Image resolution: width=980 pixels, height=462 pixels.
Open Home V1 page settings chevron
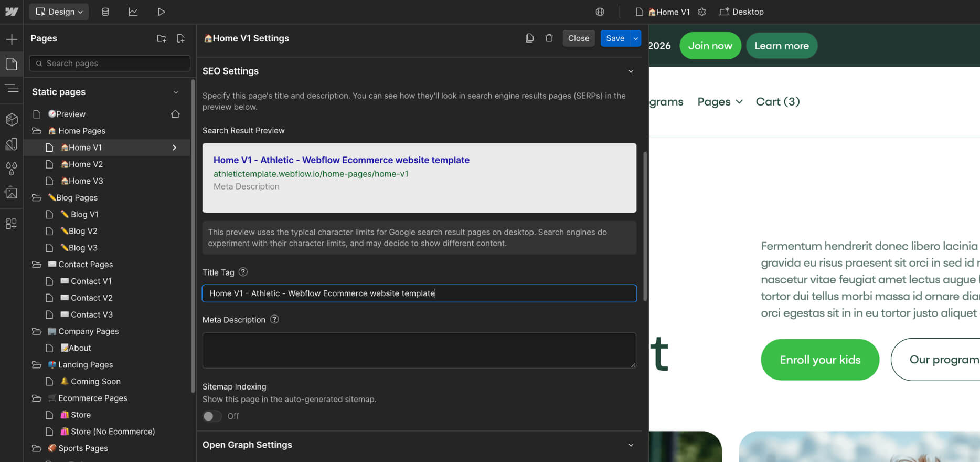click(x=174, y=148)
